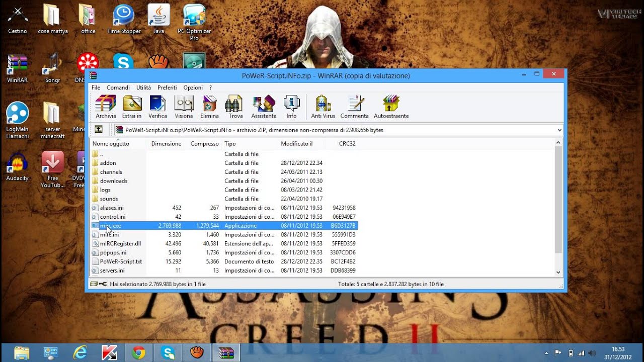This screenshot has height=362, width=644.
Task: Open the Java desktop icon
Action: pyautogui.click(x=158, y=19)
